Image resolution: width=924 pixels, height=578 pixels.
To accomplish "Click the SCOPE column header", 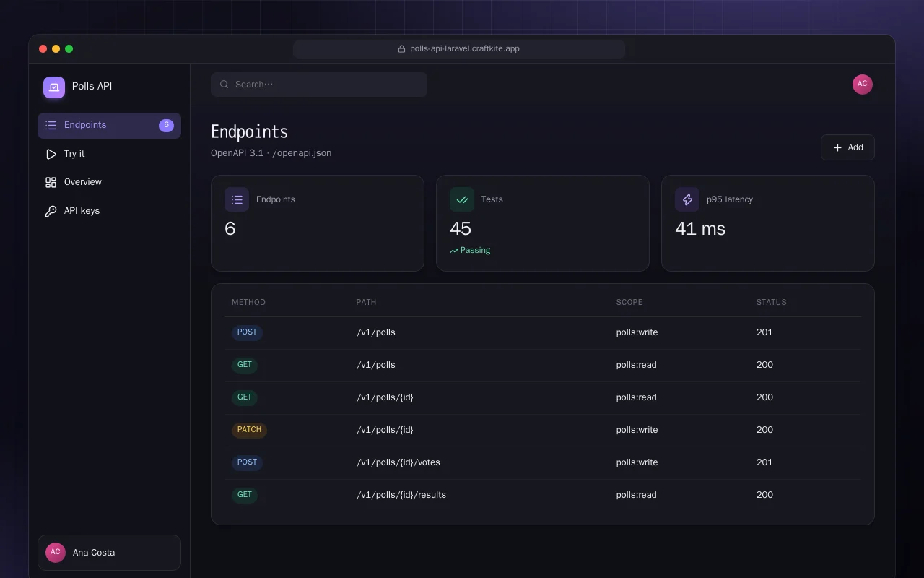I will click(629, 302).
